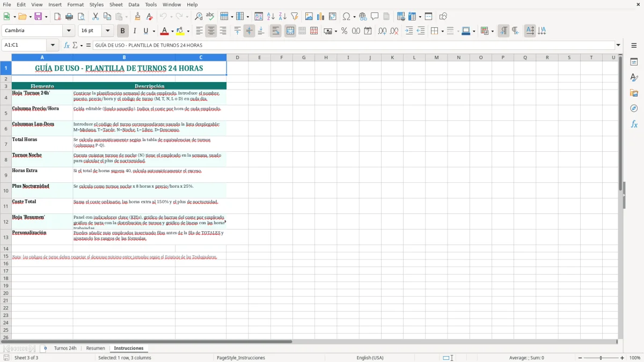
Task: Open Borders dropdown arrow
Action: tap(442, 31)
